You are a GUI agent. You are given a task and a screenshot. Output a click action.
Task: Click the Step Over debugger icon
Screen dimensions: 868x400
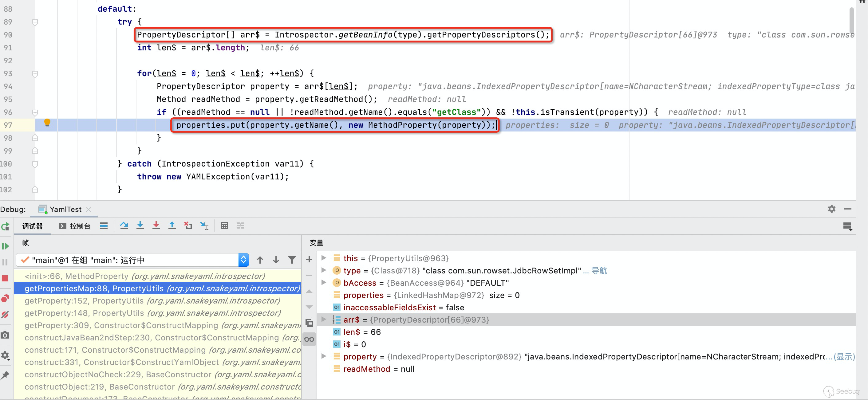(124, 225)
